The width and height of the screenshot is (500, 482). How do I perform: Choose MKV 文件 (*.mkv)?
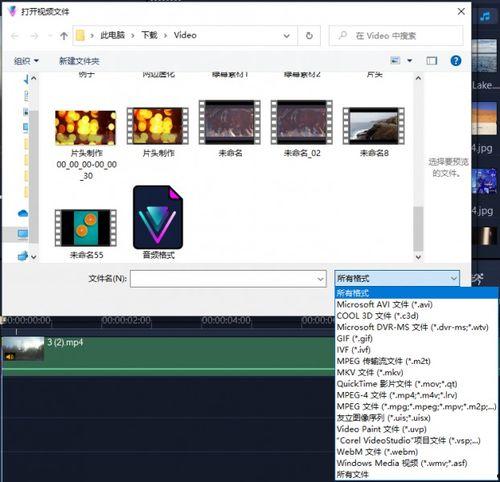416,372
